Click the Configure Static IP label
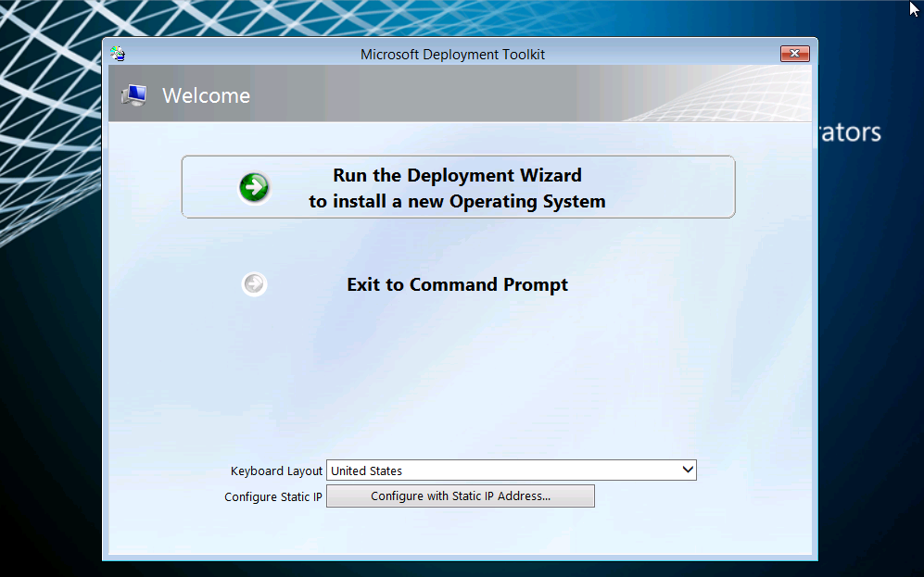Image resolution: width=924 pixels, height=577 pixels. point(272,496)
